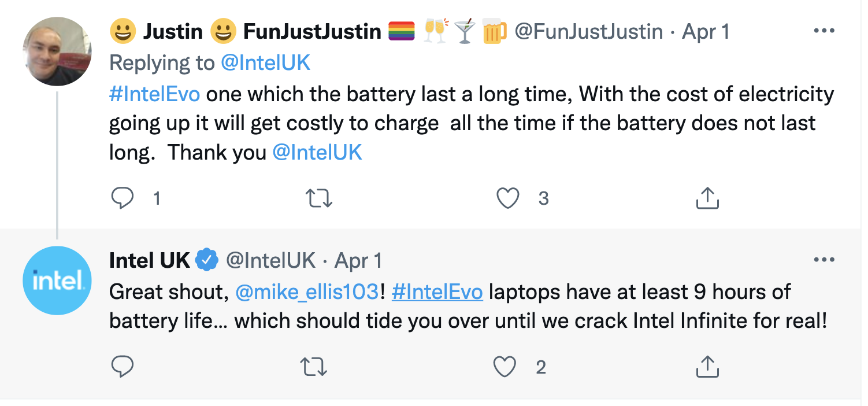
Task: Click Intel UK's verified badge
Action: (207, 261)
